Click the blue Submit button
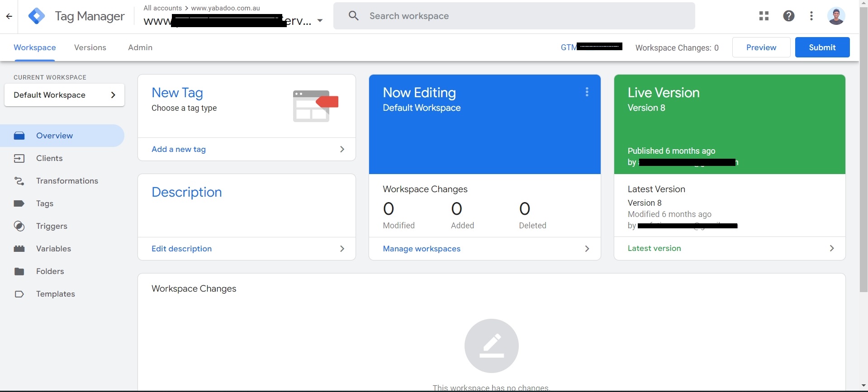This screenshot has width=868, height=392. [822, 47]
